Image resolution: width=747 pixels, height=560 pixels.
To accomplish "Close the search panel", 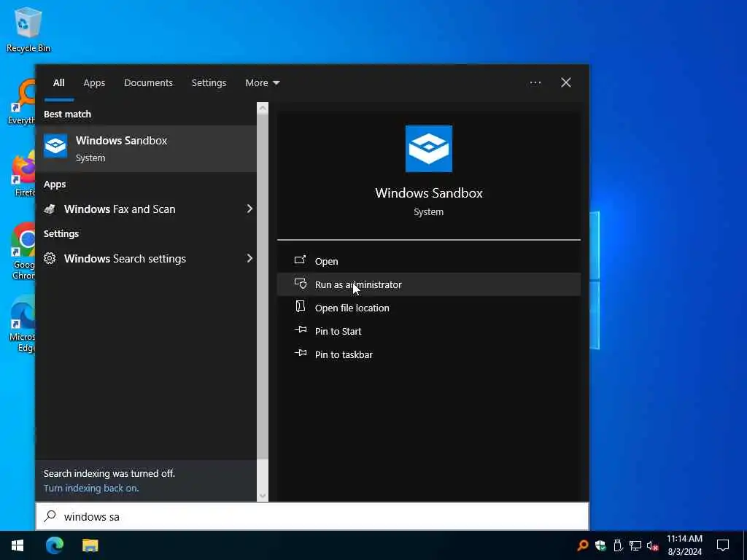I will (x=565, y=83).
